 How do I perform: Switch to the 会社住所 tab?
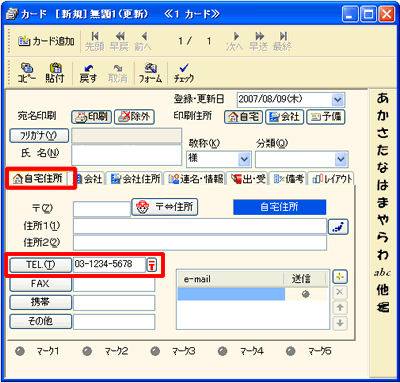pos(135,179)
